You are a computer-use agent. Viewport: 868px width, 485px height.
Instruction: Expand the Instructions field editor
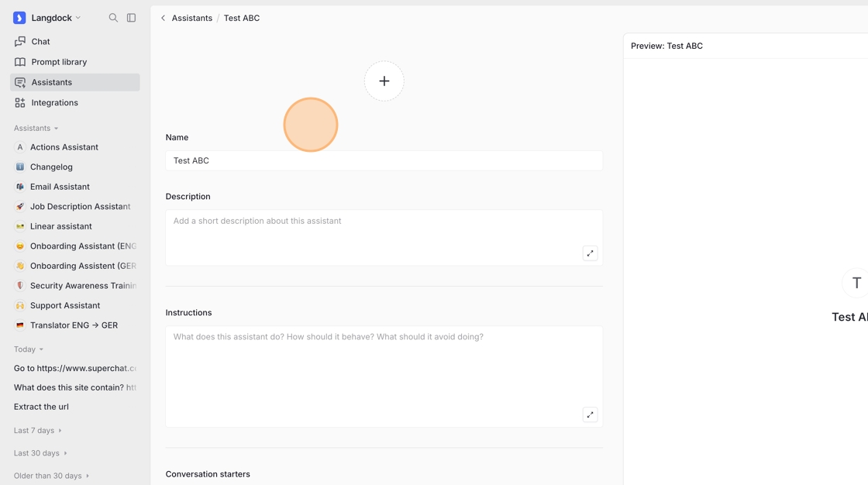point(590,414)
